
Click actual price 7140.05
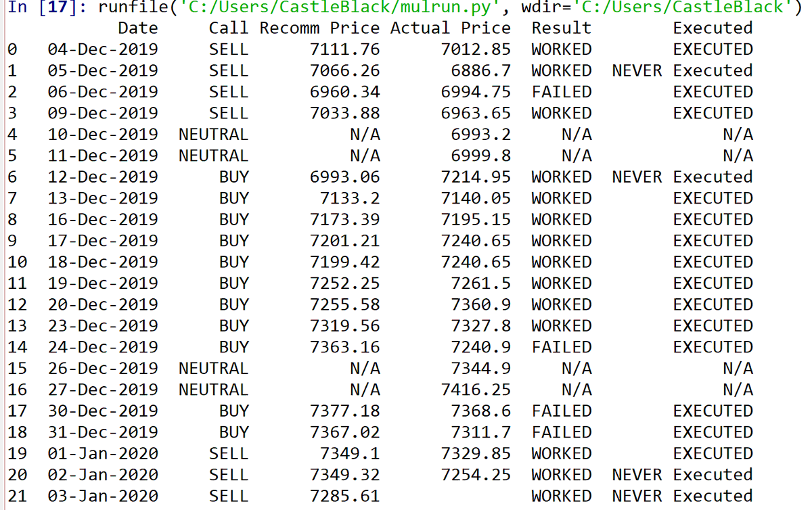click(x=476, y=198)
